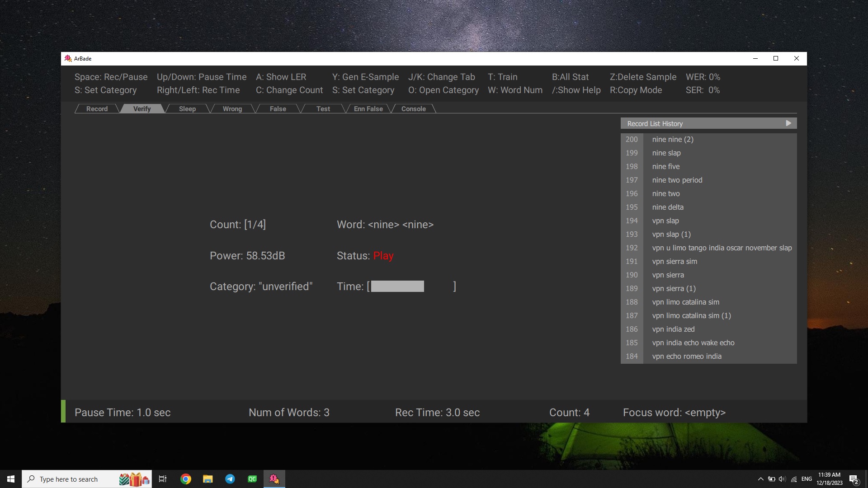This screenshot has height=488, width=868.
Task: Open the Console tab
Action: pyautogui.click(x=413, y=109)
